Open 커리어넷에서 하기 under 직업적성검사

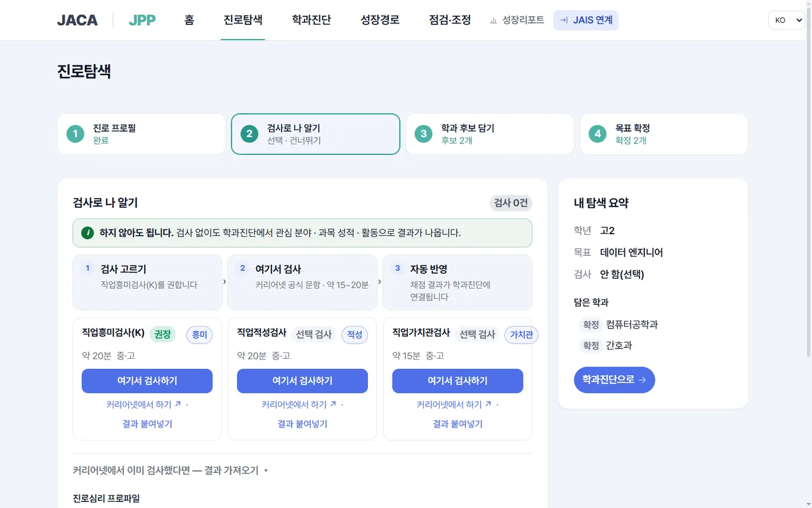pos(299,404)
